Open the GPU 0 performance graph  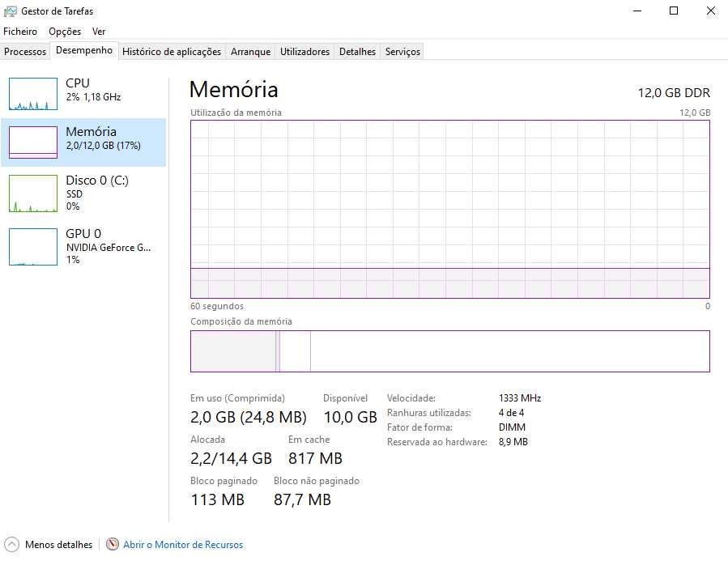33,247
